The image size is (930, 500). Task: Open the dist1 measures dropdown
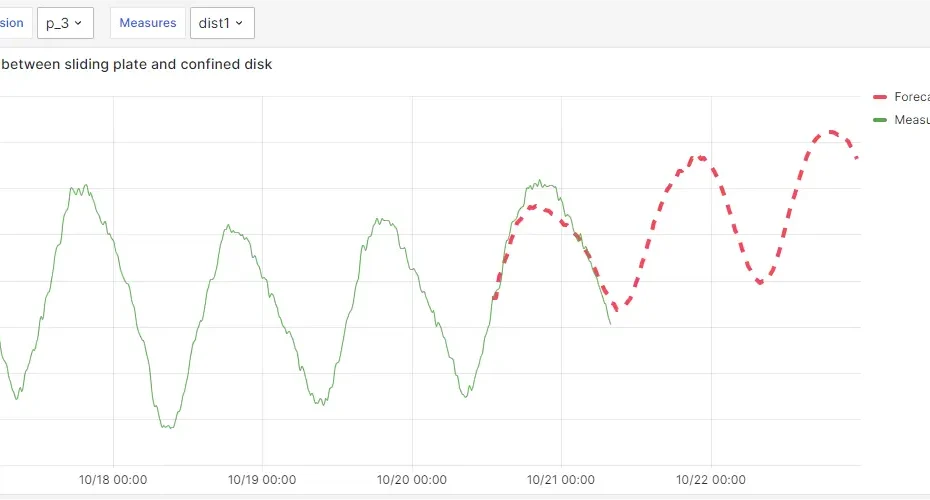tap(222, 23)
